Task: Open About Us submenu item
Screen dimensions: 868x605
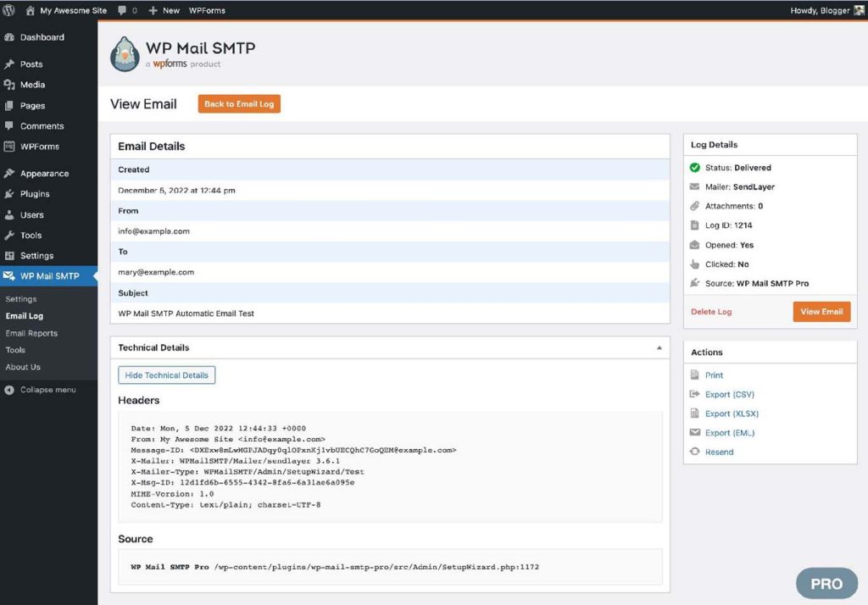Action: [x=23, y=367]
